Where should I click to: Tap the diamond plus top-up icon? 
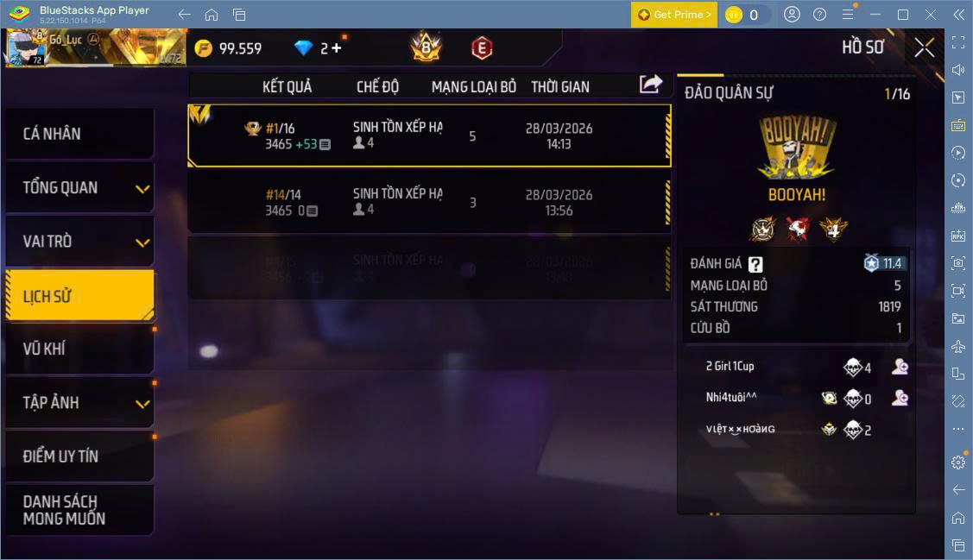pyautogui.click(x=336, y=47)
